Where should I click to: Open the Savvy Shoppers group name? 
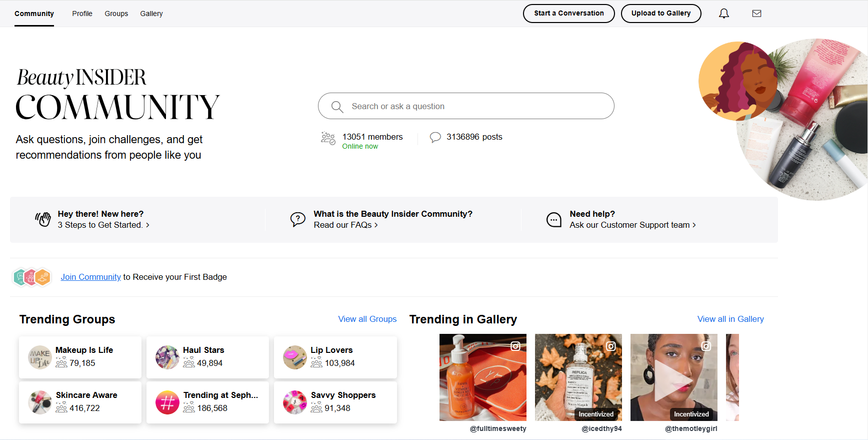click(x=343, y=395)
